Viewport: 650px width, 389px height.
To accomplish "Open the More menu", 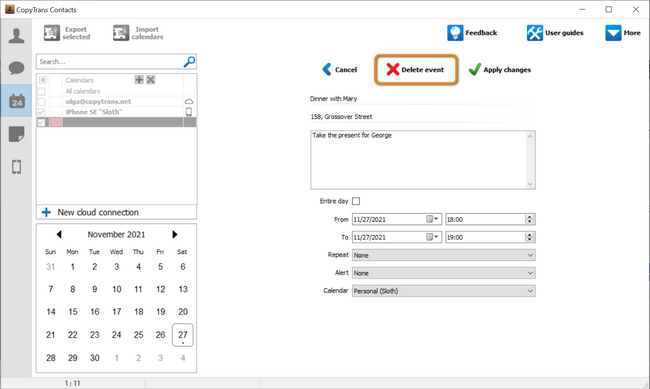I will [623, 33].
